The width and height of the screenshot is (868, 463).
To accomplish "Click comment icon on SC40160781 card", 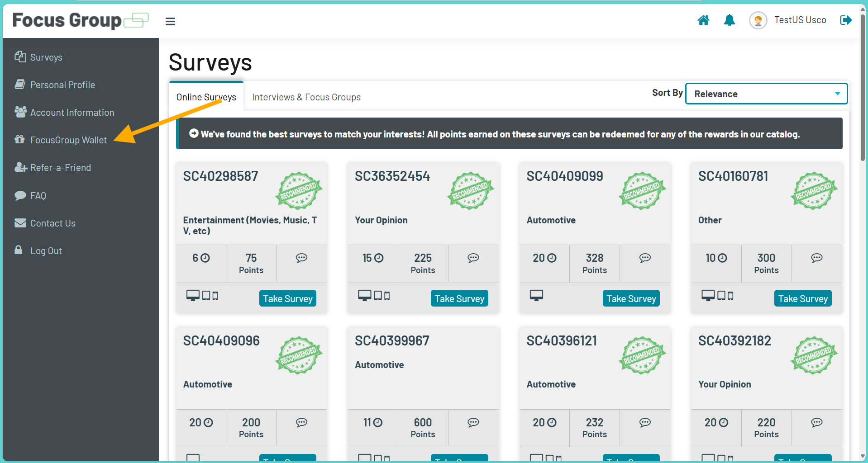I will tap(817, 258).
